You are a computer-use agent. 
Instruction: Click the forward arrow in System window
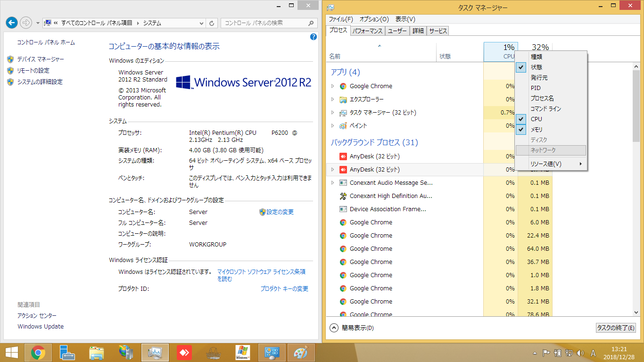click(26, 22)
